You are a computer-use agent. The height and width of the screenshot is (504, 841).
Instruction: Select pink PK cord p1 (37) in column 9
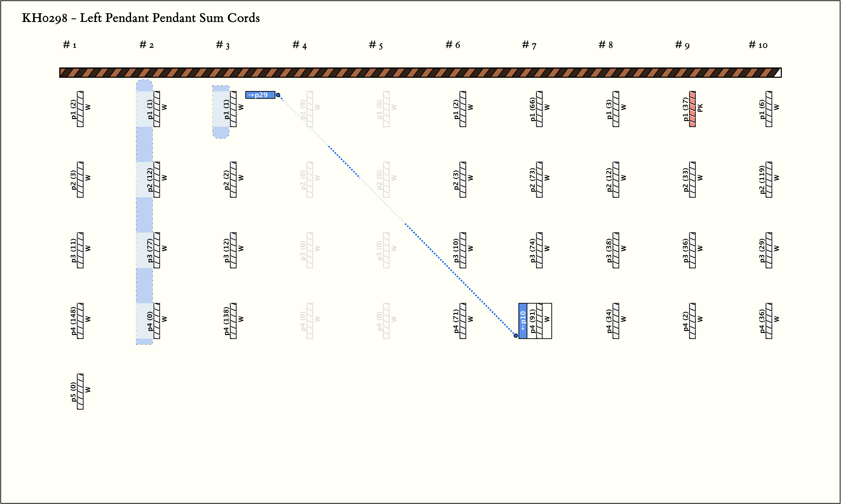[x=692, y=109]
